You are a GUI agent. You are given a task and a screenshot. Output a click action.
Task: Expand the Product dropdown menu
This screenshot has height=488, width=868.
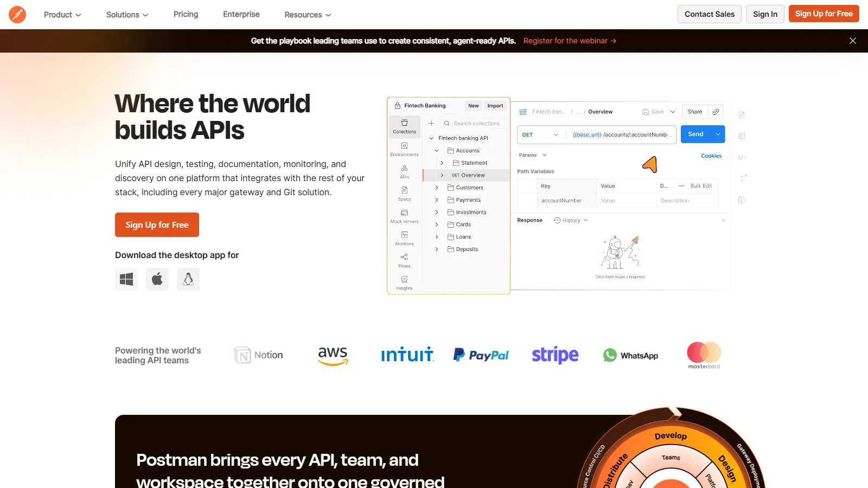click(62, 15)
